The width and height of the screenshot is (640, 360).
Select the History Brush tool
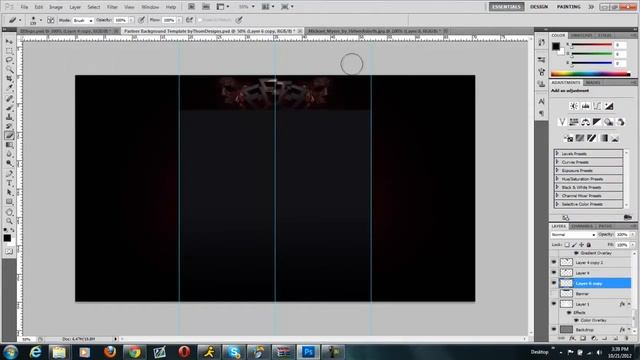point(9,126)
